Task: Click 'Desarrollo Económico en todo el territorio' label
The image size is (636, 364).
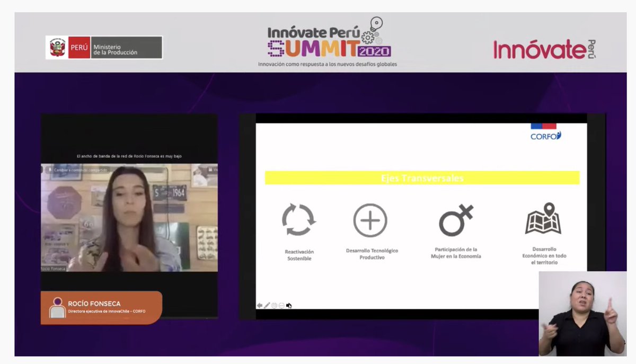Action: (544, 255)
